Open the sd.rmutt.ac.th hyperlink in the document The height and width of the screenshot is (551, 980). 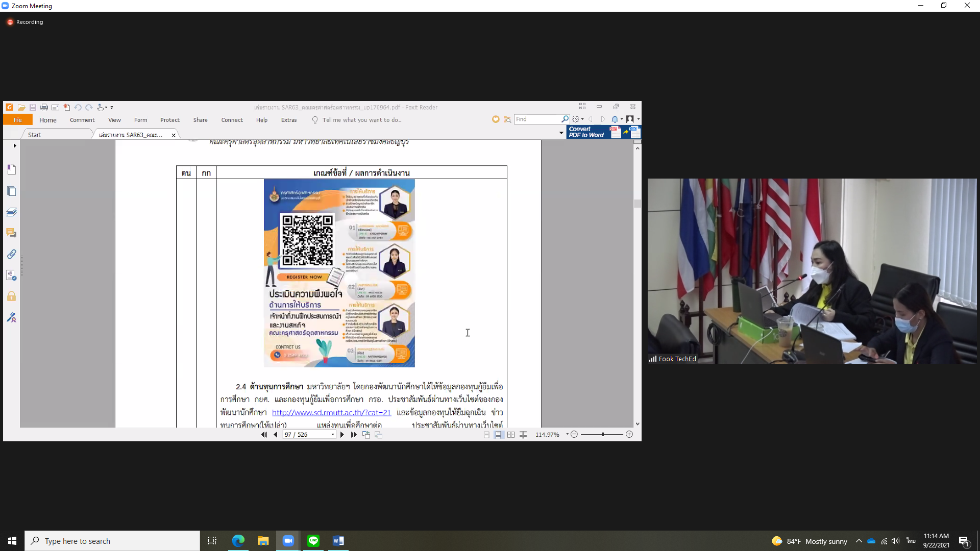pos(331,412)
